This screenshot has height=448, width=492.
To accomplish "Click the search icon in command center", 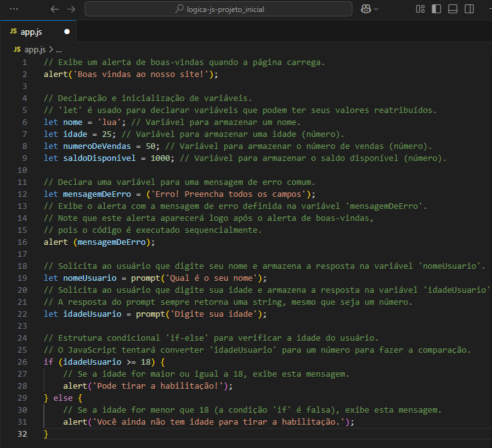I will click(x=179, y=9).
